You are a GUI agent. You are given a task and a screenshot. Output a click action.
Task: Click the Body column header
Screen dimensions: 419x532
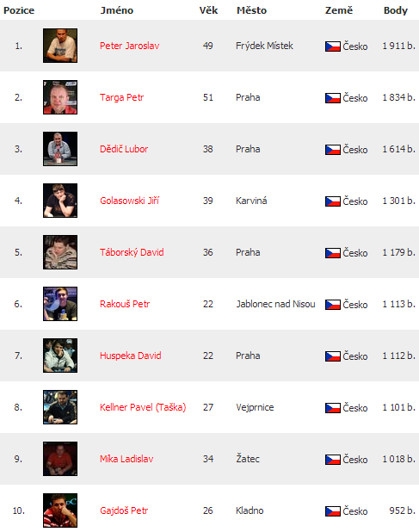[x=395, y=10]
